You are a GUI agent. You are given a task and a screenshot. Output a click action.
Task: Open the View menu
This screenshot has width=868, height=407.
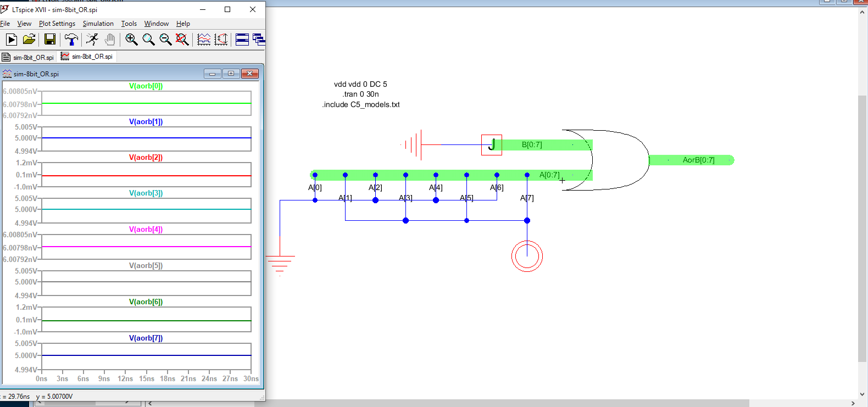tap(24, 24)
